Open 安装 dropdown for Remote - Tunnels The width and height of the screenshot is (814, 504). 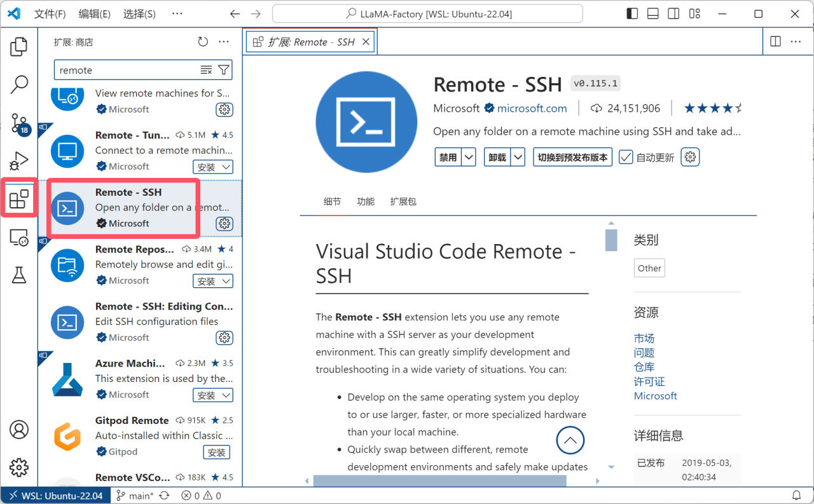pos(226,167)
